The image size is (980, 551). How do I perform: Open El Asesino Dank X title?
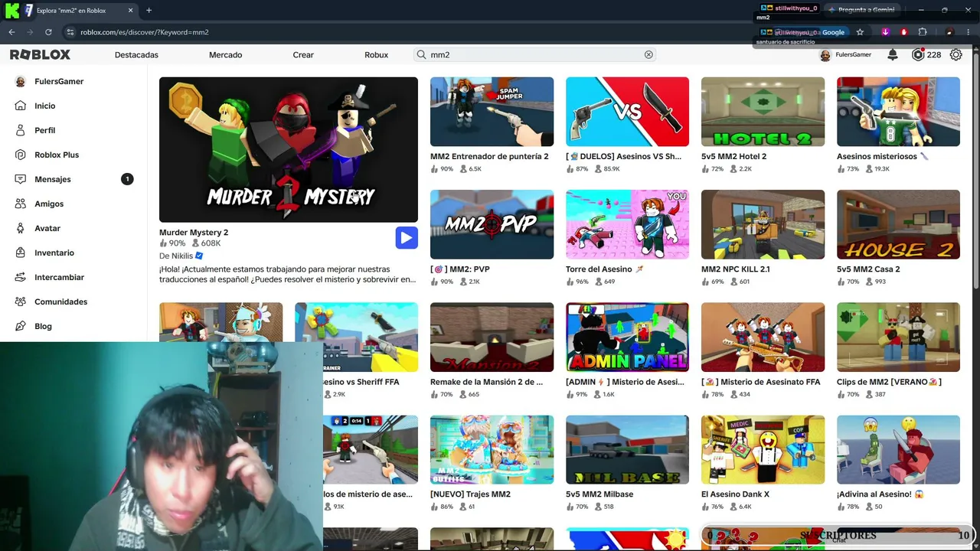(x=735, y=494)
